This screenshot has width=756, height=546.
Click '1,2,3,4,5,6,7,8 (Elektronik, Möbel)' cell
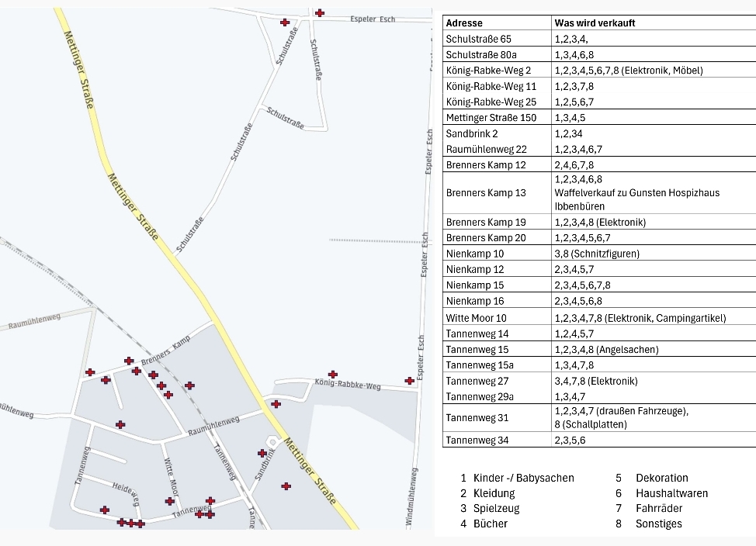click(654, 71)
